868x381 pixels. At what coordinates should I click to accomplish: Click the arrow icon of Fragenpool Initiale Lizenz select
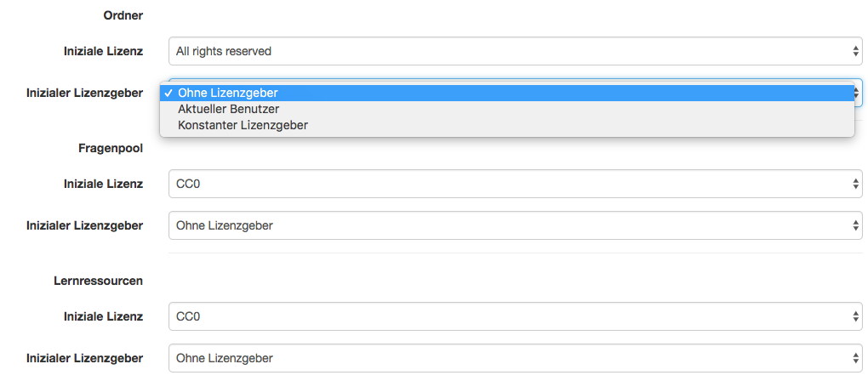click(x=856, y=184)
